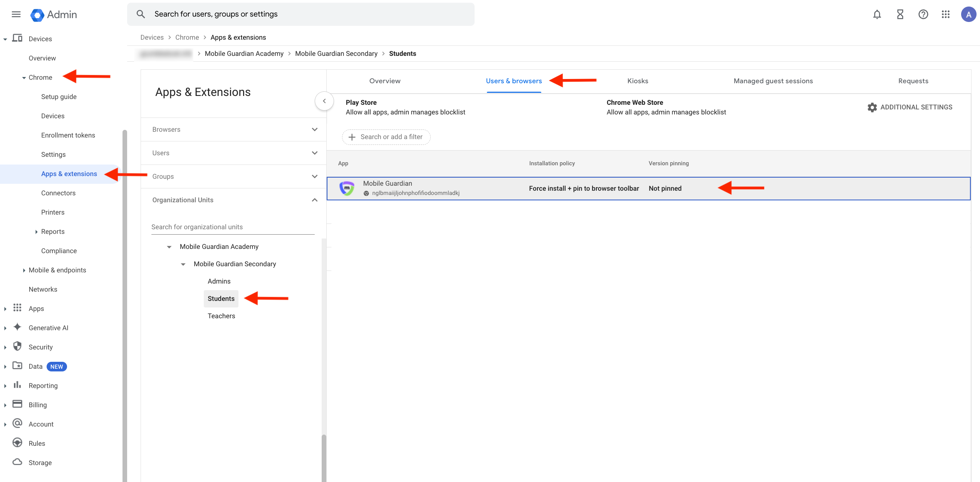The height and width of the screenshot is (482, 980).
Task: Open the help question mark icon
Action: [923, 15]
